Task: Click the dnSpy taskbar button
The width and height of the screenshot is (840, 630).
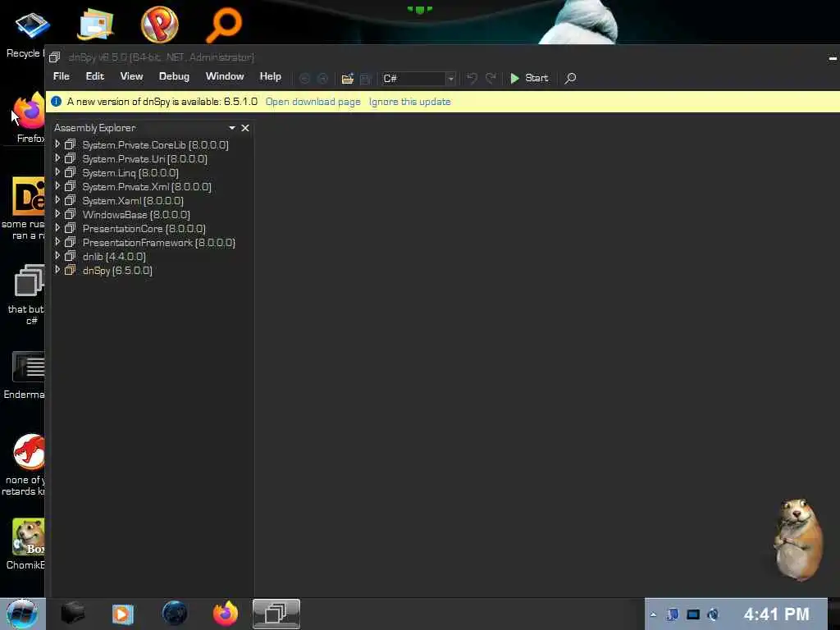Action: coord(276,614)
